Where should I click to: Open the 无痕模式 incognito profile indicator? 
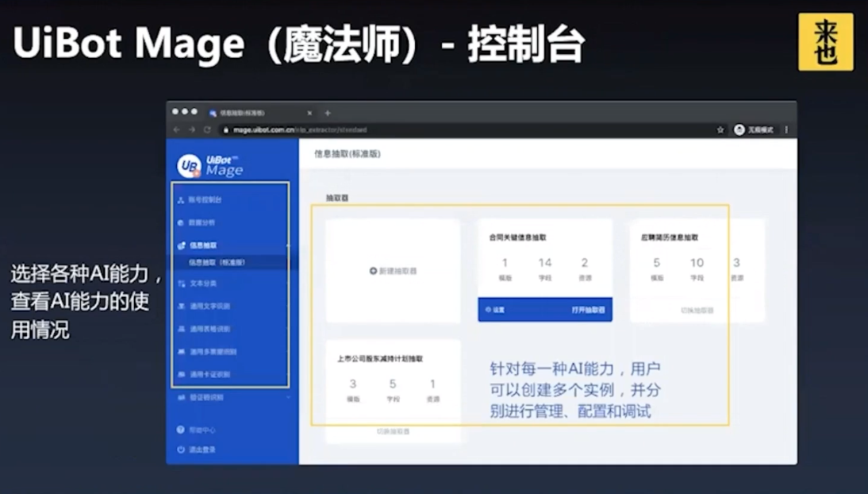[x=754, y=129]
